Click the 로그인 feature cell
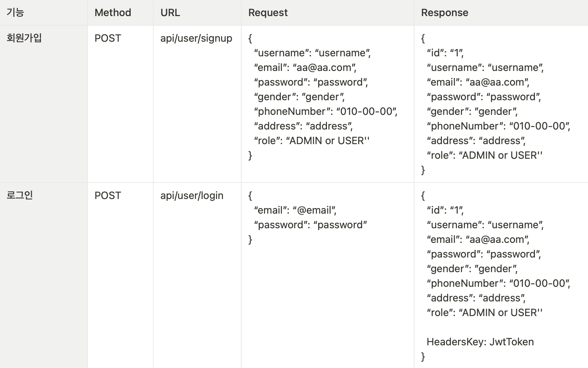 click(x=20, y=195)
